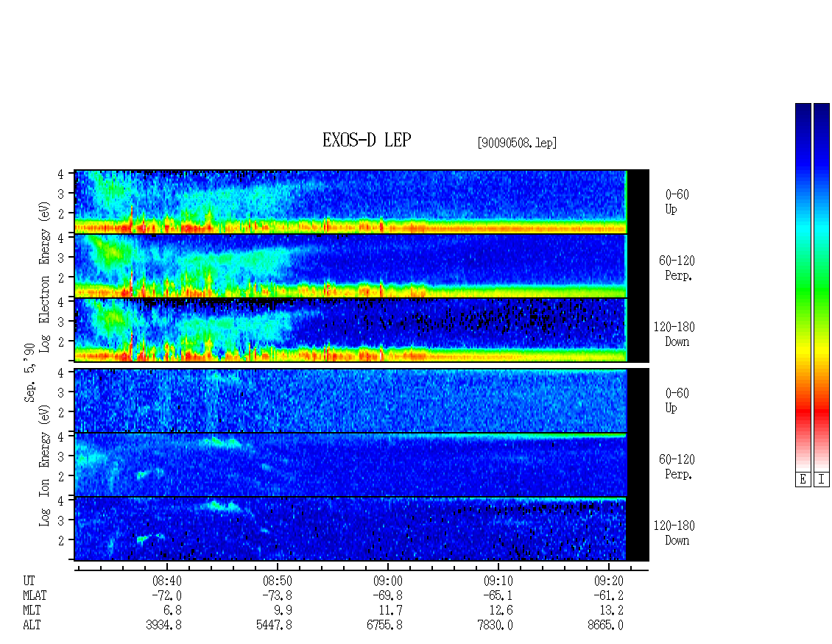Click the ion 0-60 Up pitch angle label

click(x=677, y=401)
